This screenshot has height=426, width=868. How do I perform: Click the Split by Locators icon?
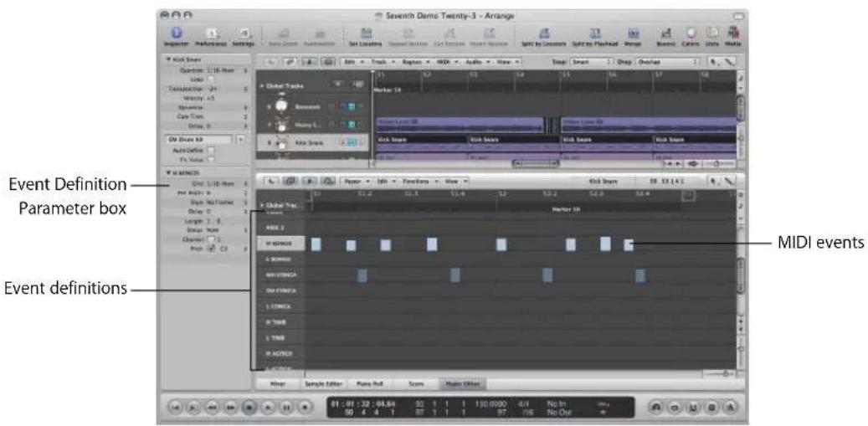pos(544,33)
